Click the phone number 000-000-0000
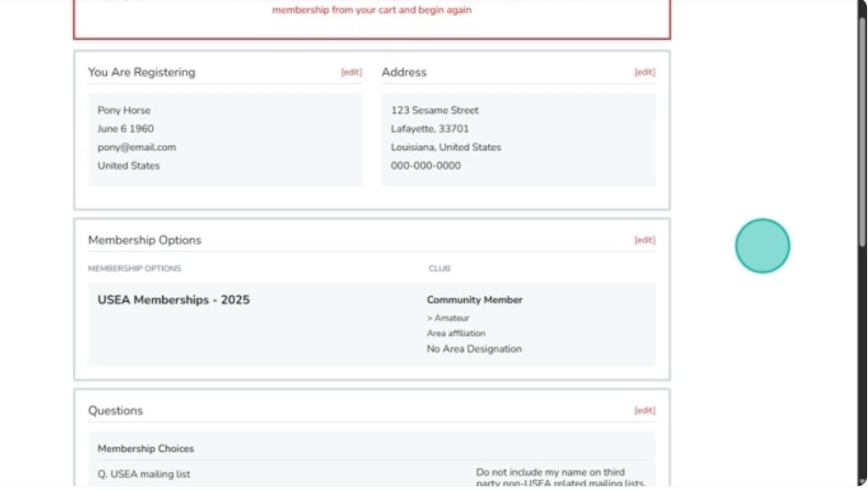Screen dimensions: 868x491 point(426,166)
